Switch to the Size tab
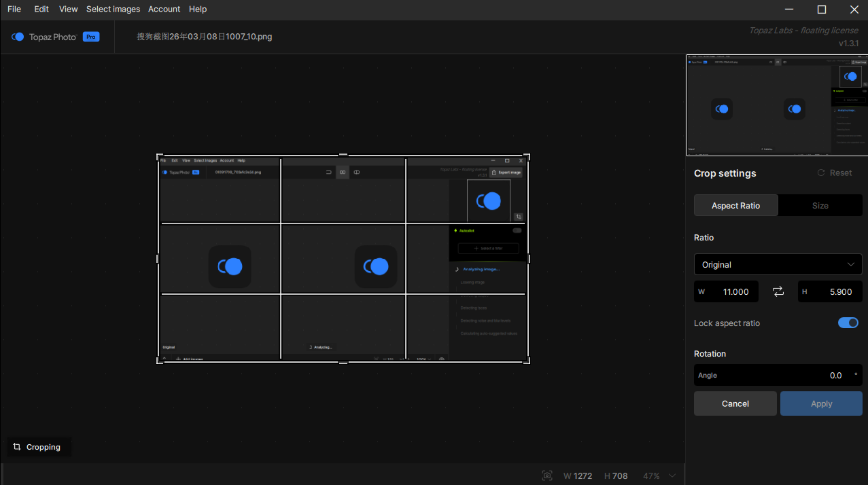The width and height of the screenshot is (868, 485). (x=820, y=205)
